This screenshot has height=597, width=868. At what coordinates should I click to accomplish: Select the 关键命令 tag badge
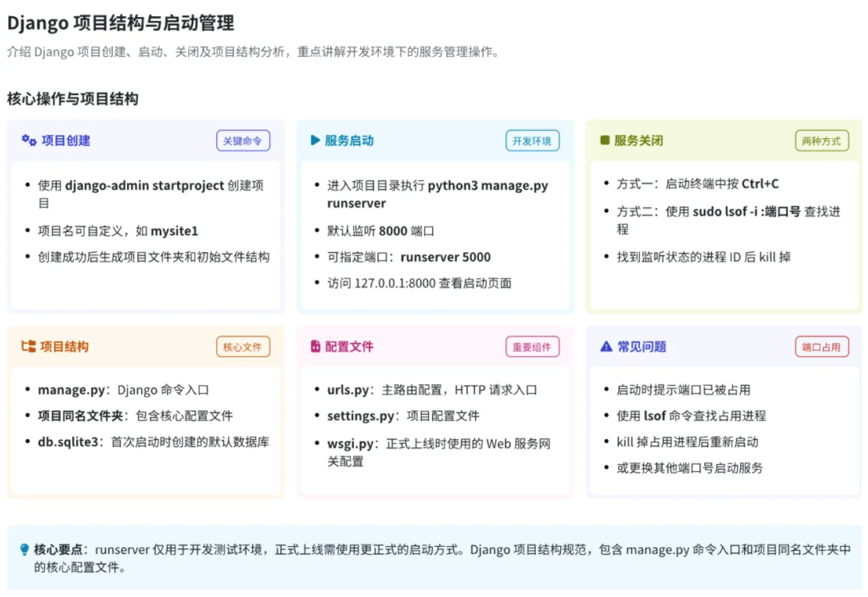point(243,141)
